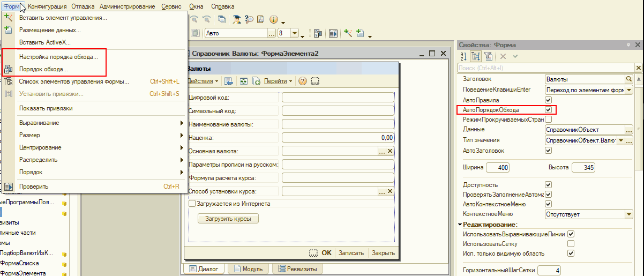Viewport: 644px width, 276px height.
Task: Click the magnifier button in the Заголовок field
Action: [629, 79]
